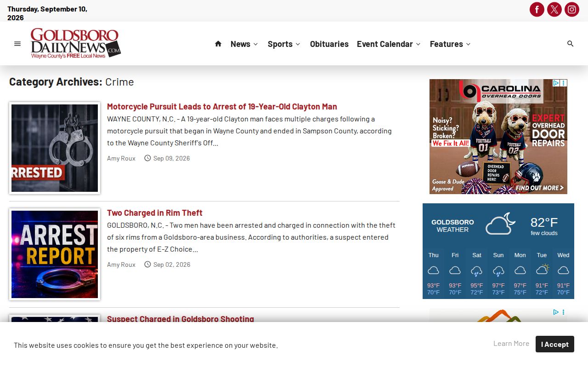Image resolution: width=588 pixels, height=368 pixels.
Task: Click the Goldsboro Daily News logo
Action: tap(76, 43)
